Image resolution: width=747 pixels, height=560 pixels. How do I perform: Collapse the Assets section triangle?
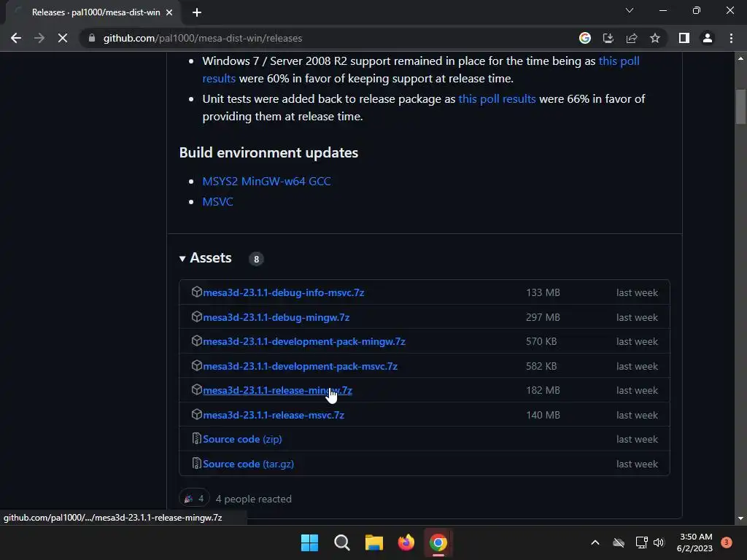(182, 259)
